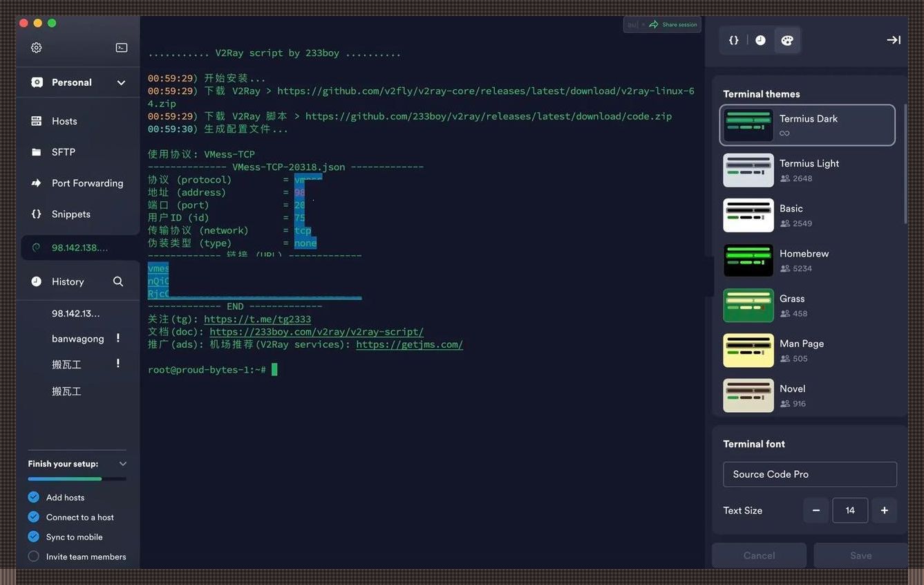
Task: Click the Cancel button
Action: [x=759, y=555]
